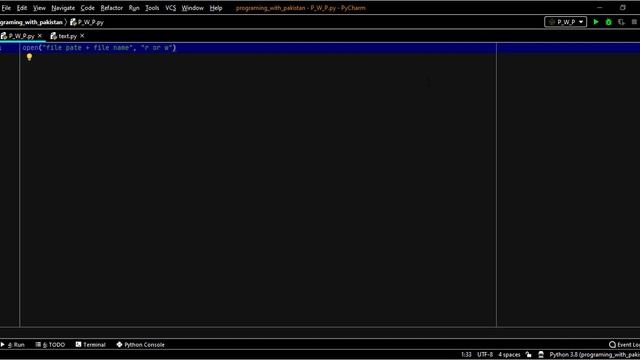The width and height of the screenshot is (640, 360).
Task: Minimize the PyCharm window
Action: point(600,7)
